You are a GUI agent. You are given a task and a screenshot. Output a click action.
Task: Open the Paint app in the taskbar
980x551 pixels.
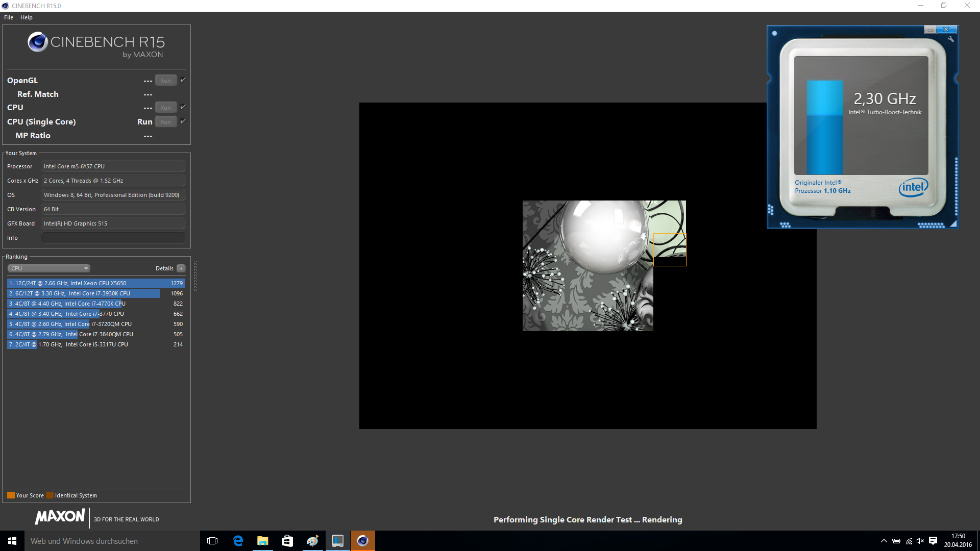(312, 541)
